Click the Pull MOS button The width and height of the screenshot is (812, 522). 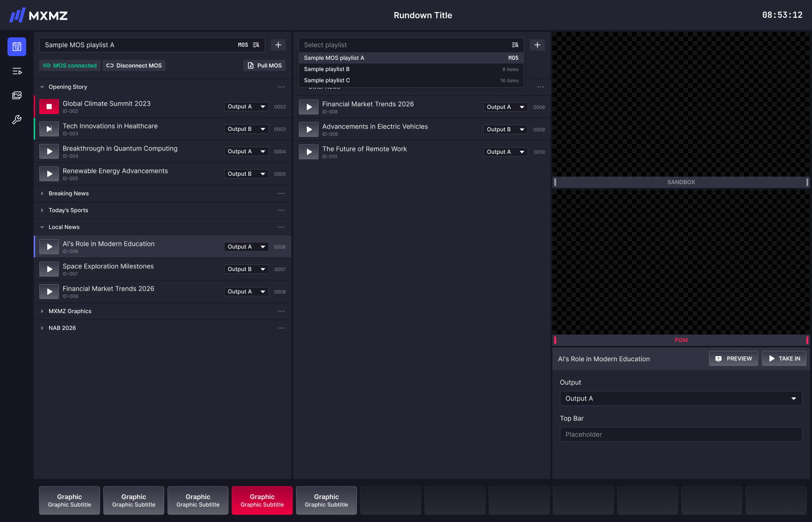[x=265, y=65]
